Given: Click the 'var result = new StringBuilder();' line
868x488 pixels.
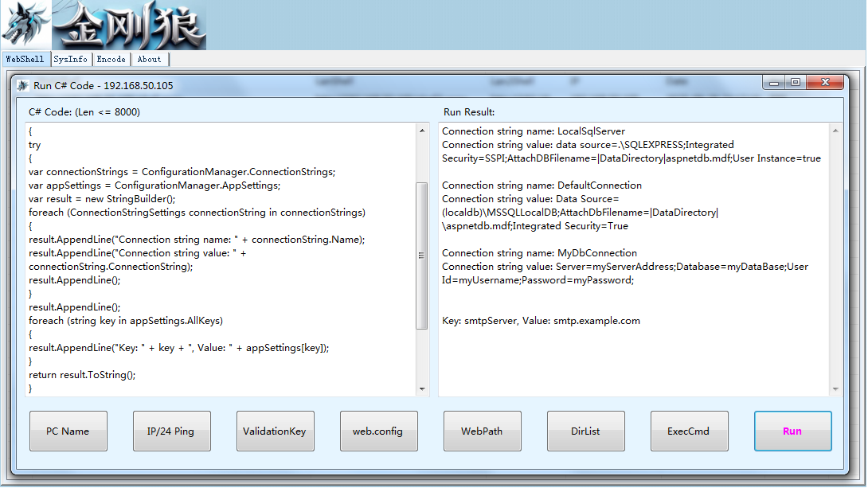Looking at the screenshot, I should (102, 199).
